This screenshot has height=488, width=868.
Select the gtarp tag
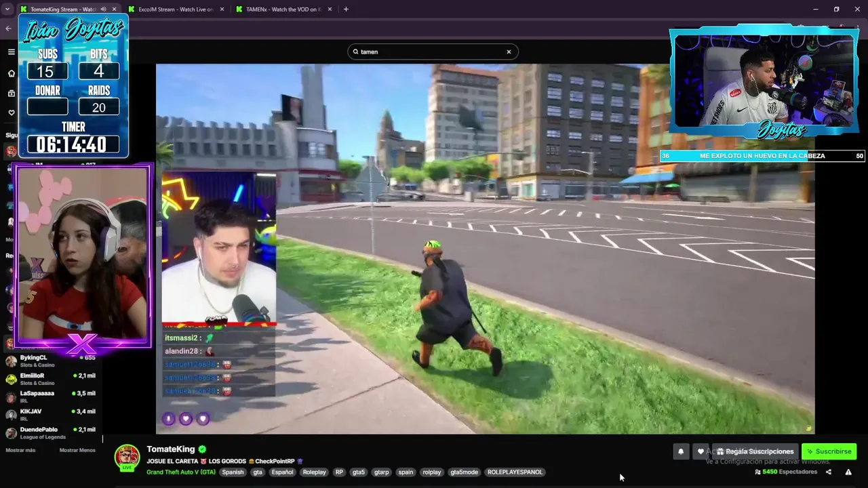click(382, 472)
